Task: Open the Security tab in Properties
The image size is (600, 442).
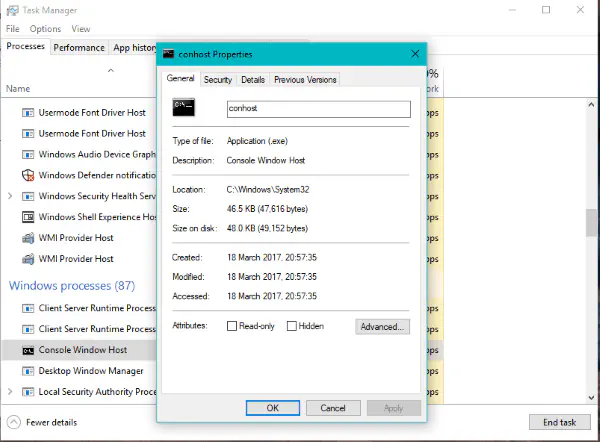Action: click(x=218, y=80)
